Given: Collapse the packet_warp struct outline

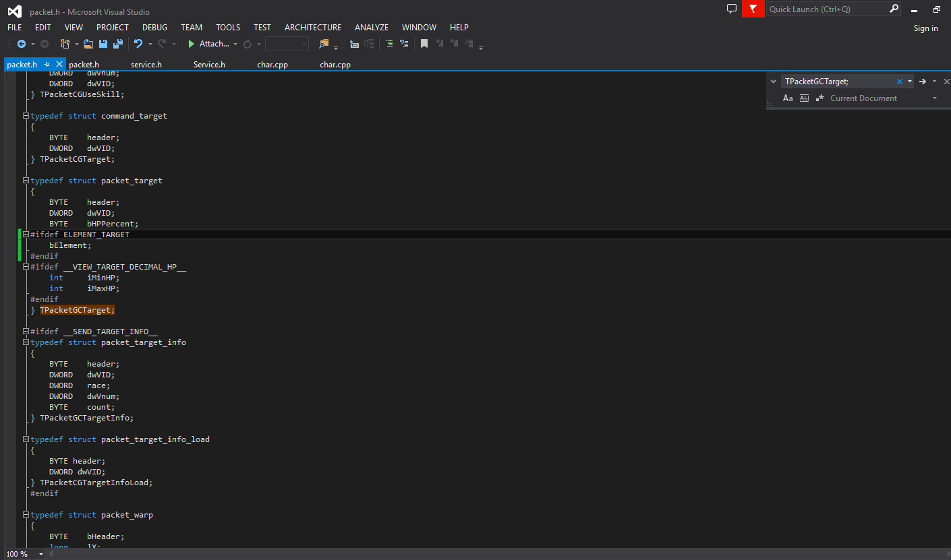Looking at the screenshot, I should (x=26, y=515).
